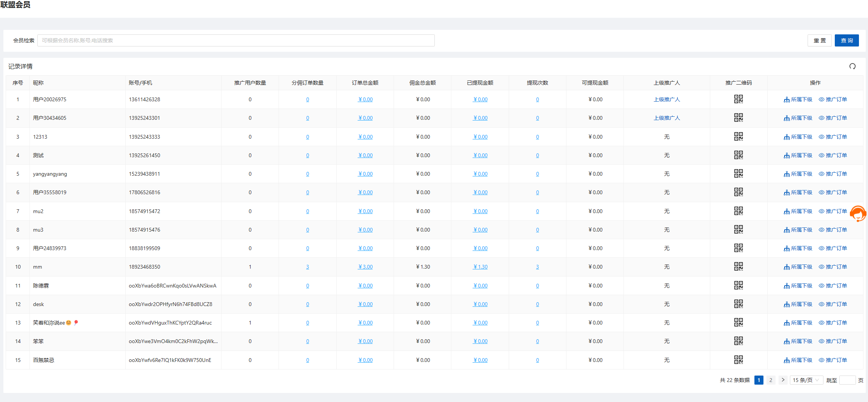View QR code for desk member

click(x=738, y=304)
